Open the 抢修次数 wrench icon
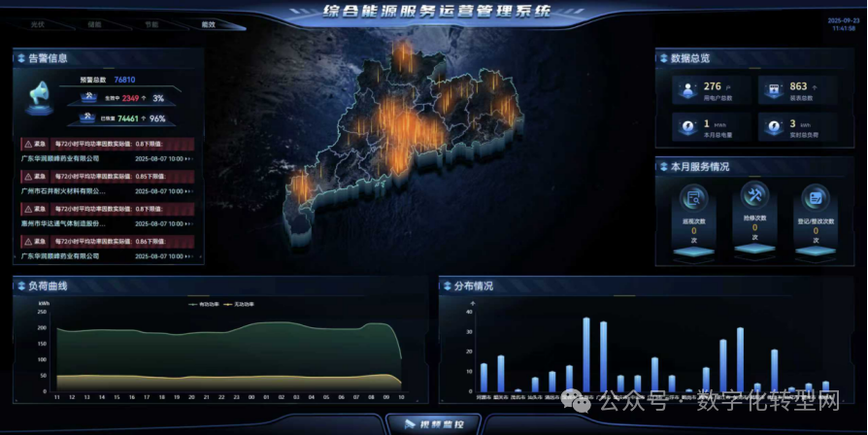The width and height of the screenshot is (868, 435). point(754,195)
